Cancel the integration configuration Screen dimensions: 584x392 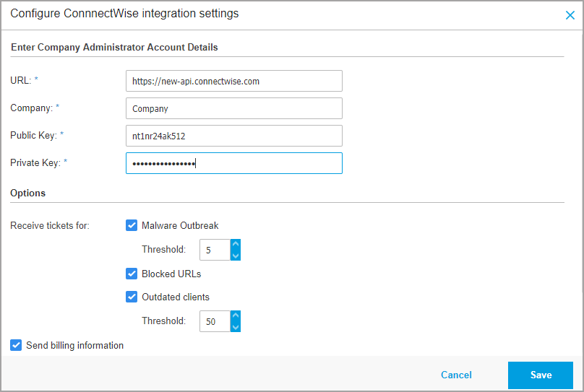click(456, 375)
